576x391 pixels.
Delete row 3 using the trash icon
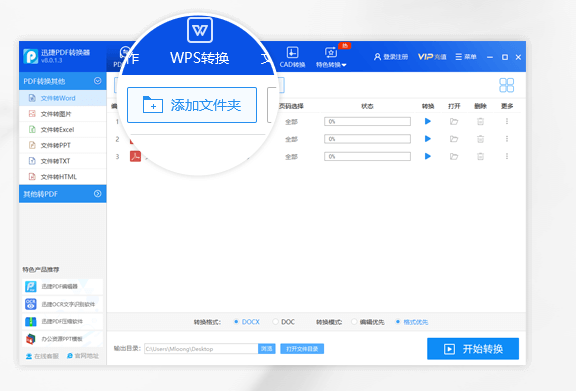click(x=480, y=157)
